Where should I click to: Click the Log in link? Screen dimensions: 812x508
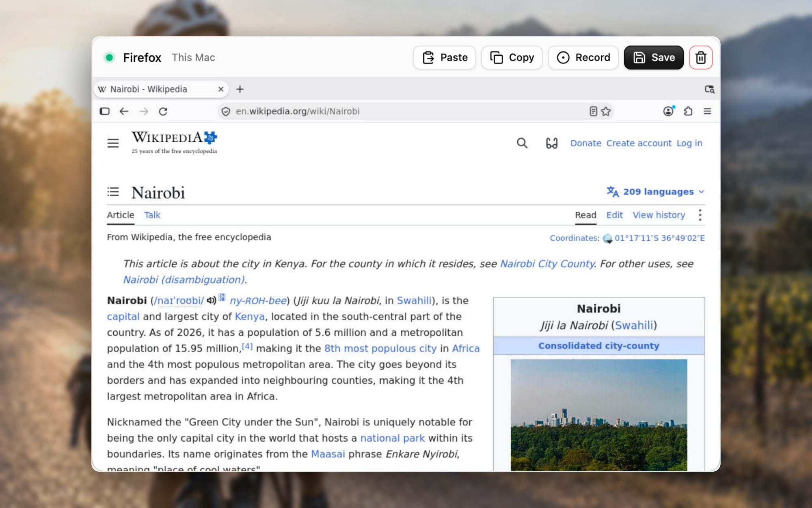click(x=689, y=143)
